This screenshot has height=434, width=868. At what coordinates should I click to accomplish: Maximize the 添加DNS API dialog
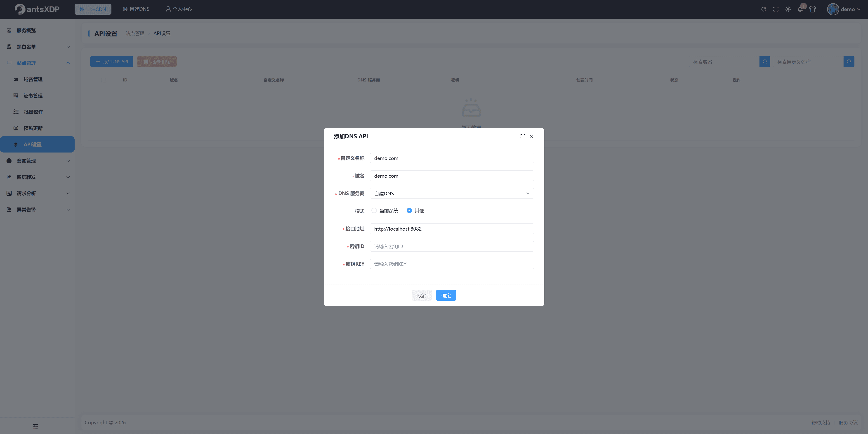pyautogui.click(x=523, y=136)
